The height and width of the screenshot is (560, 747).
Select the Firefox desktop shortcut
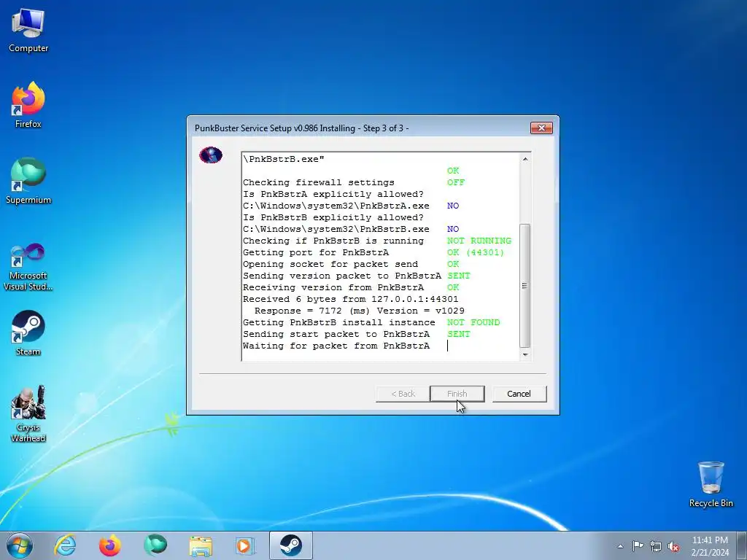click(28, 105)
